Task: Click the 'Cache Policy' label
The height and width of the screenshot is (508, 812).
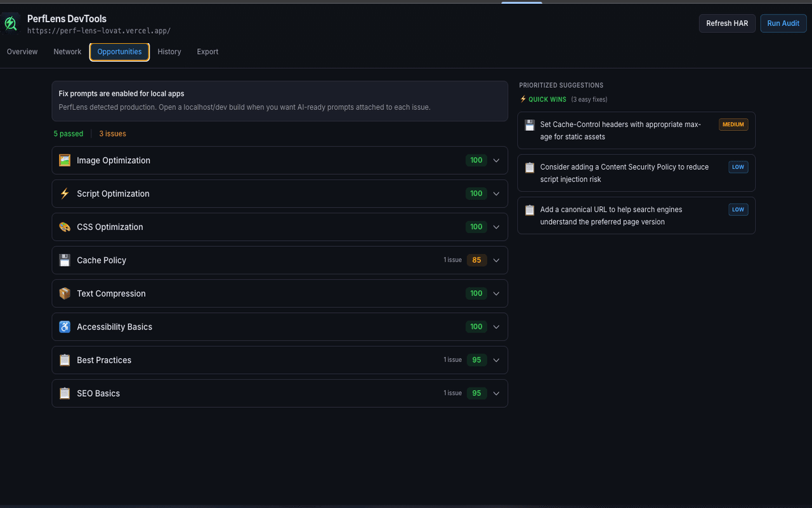Action: (x=101, y=260)
